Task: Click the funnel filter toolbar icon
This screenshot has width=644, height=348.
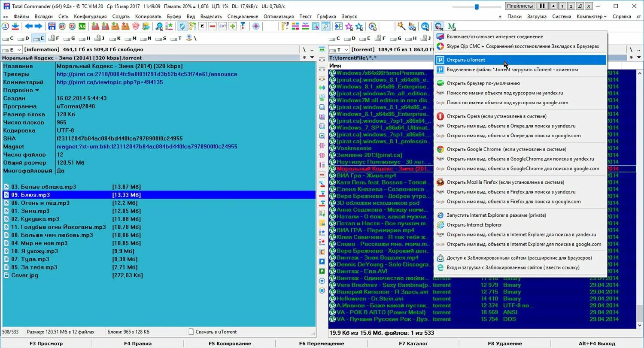Action: tap(243, 26)
